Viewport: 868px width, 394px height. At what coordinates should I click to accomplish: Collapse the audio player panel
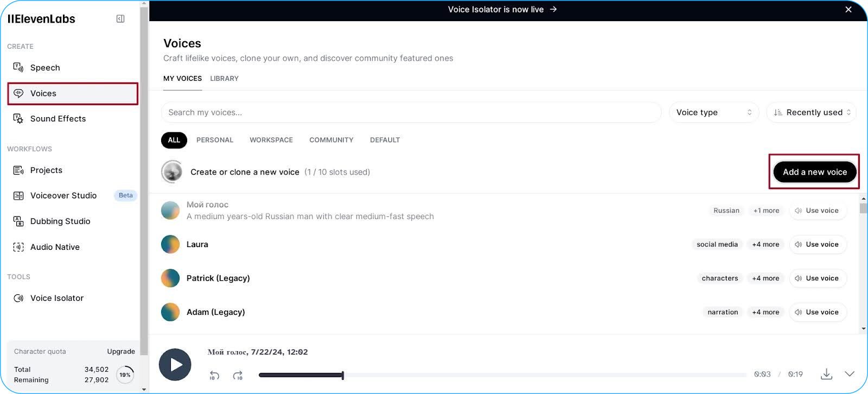(x=850, y=374)
